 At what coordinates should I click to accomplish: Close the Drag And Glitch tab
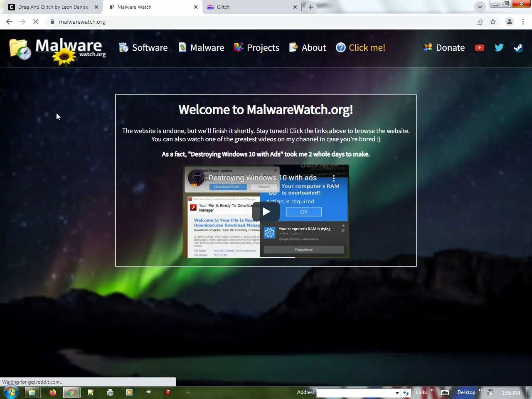[96, 7]
